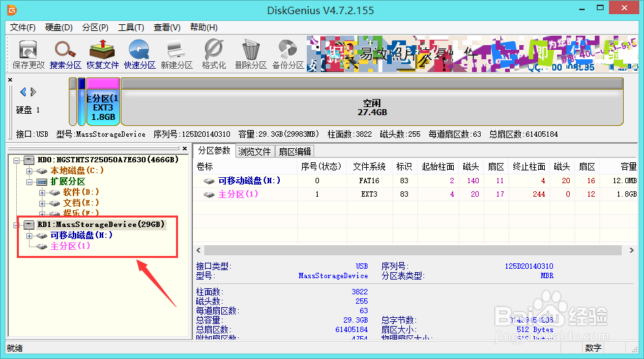Select HD0:HGSTHTS725050A7E630 in the tree
Screen dimensions: 644x359
[108, 160]
